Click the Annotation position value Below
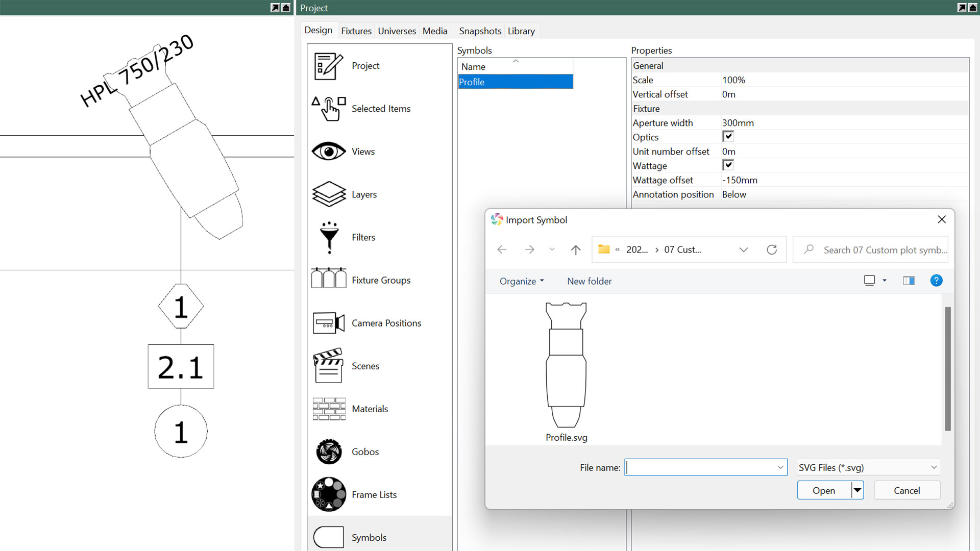980x551 pixels. tap(734, 194)
